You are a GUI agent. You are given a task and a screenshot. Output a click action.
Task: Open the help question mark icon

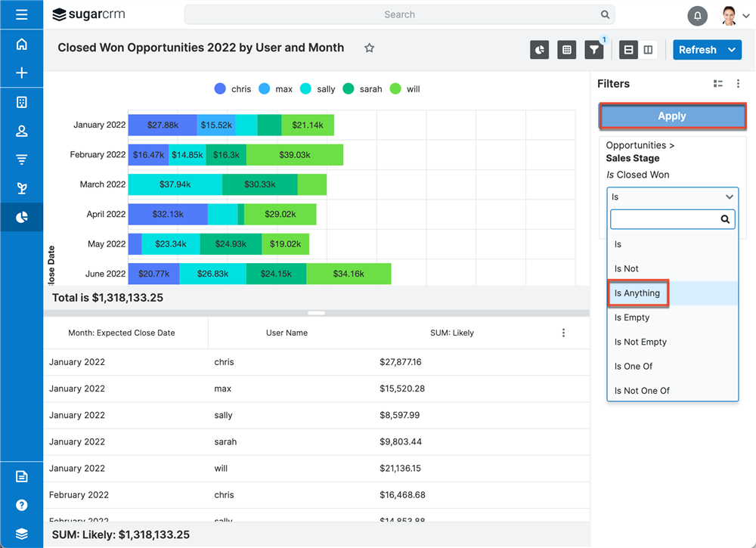click(21, 505)
